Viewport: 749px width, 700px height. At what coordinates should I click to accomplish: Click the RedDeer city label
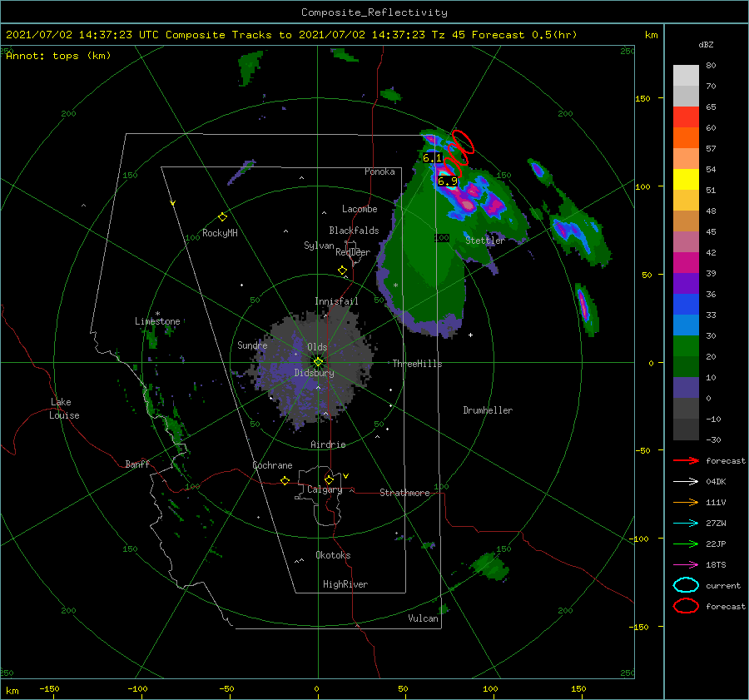pos(353,252)
